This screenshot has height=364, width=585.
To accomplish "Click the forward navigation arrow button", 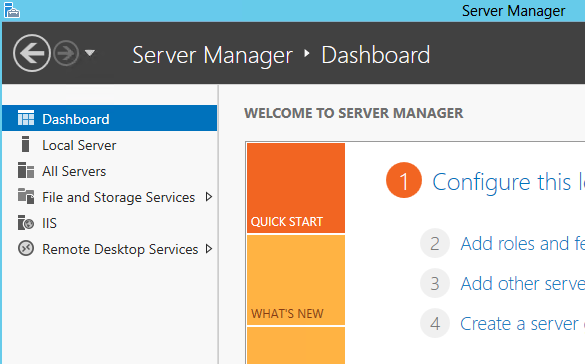I will (66, 53).
